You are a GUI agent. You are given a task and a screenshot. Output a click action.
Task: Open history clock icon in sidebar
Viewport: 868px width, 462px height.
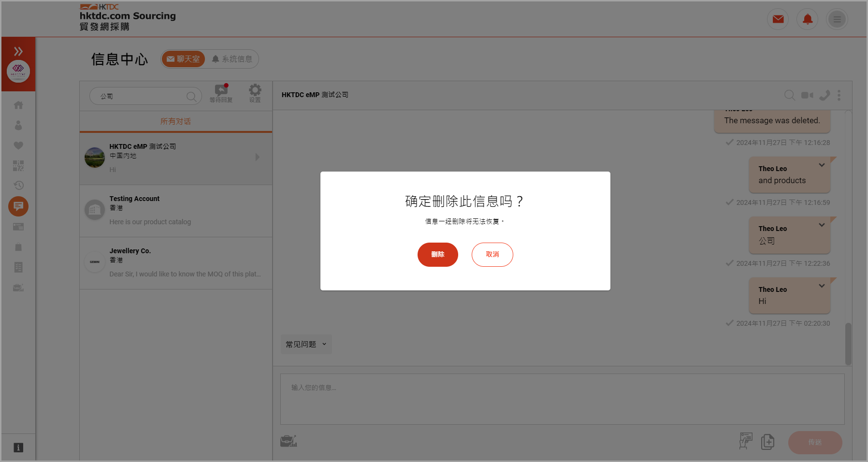(18, 186)
